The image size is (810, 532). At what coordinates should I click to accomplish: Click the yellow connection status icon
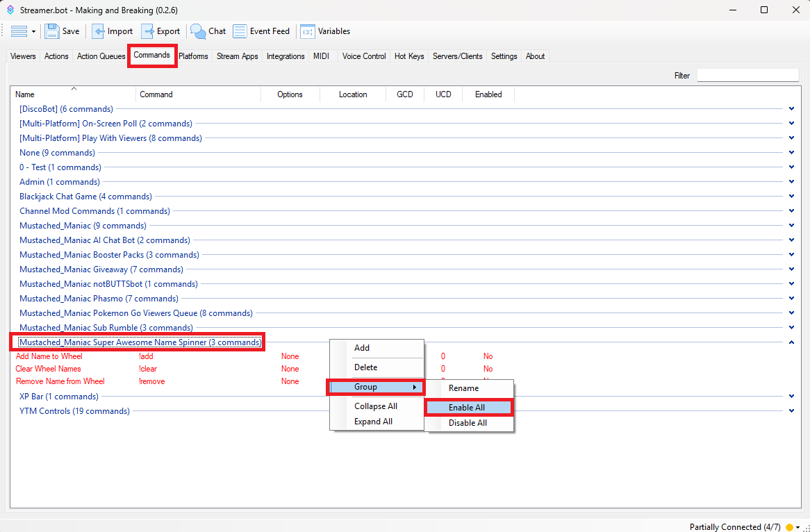789,527
